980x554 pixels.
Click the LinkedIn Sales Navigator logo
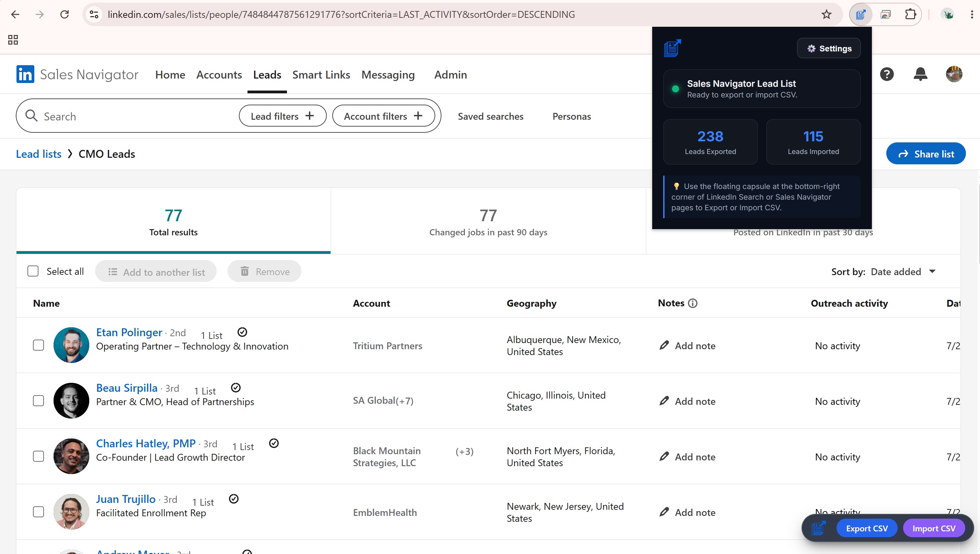coord(77,74)
